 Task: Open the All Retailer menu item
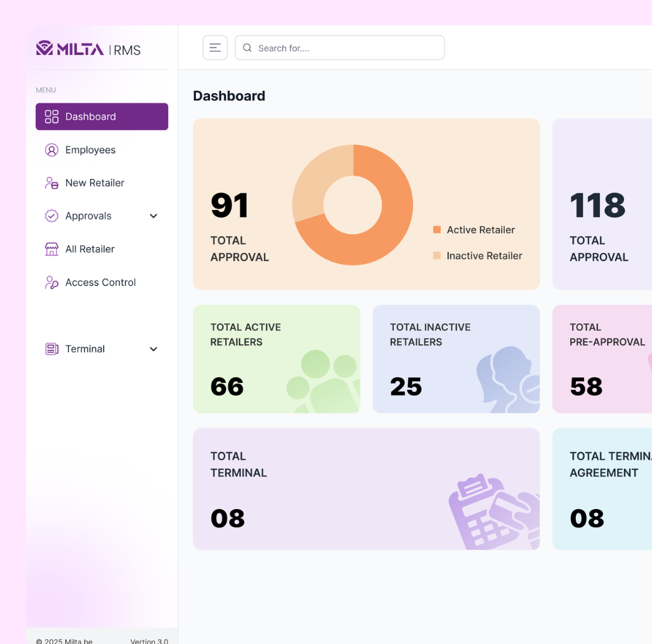102,249
